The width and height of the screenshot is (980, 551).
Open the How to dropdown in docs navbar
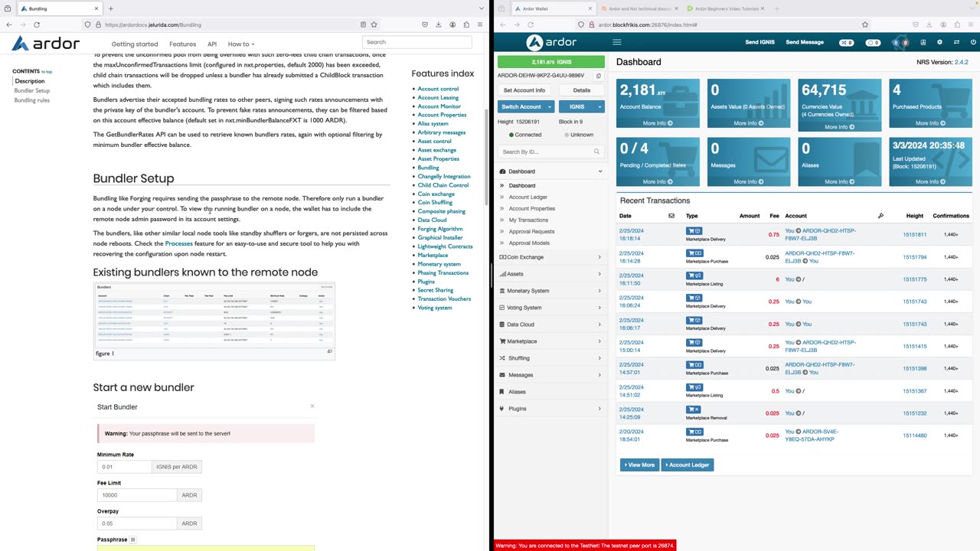(241, 44)
